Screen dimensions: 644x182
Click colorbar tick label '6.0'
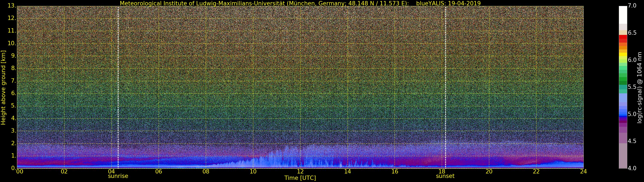(x=632, y=60)
